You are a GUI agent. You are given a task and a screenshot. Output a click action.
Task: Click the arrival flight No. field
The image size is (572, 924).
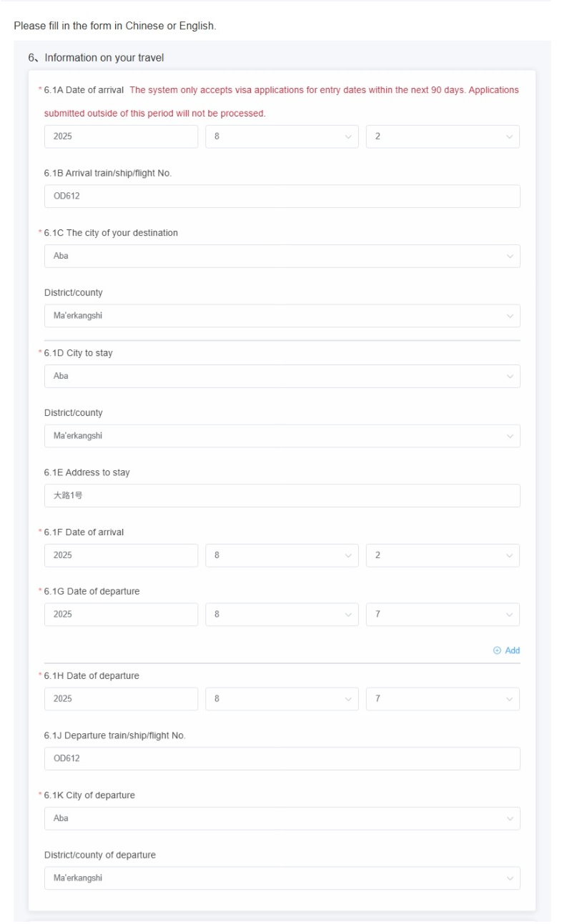coord(282,197)
